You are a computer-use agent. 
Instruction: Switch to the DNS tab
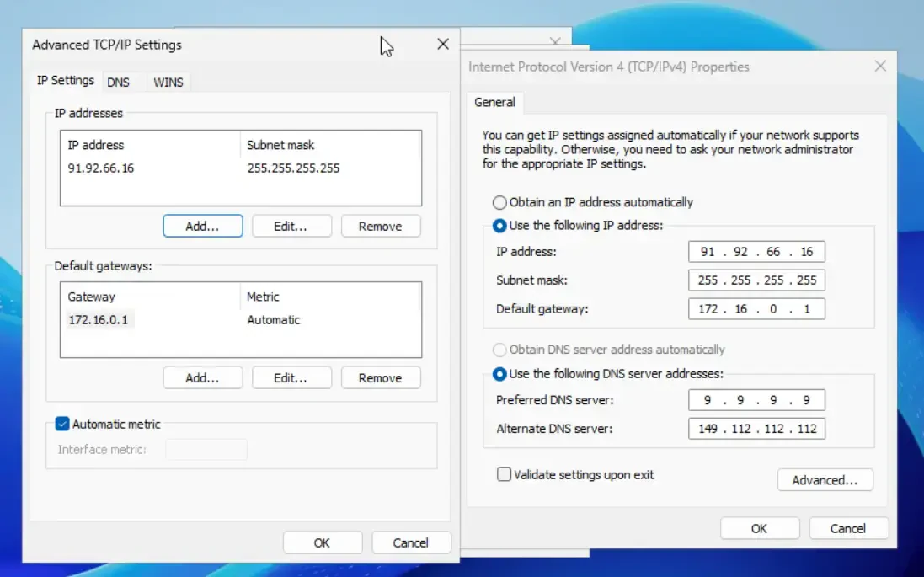[118, 82]
